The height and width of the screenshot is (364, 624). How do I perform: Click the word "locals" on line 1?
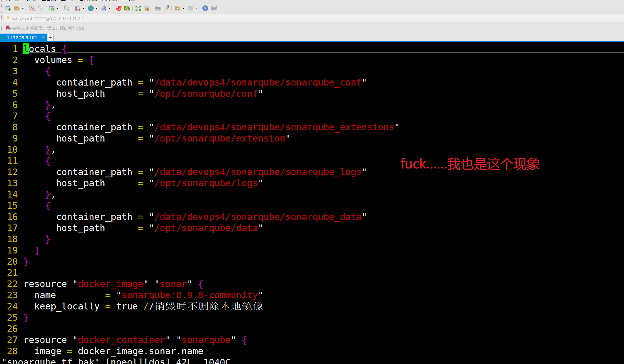tap(40, 49)
